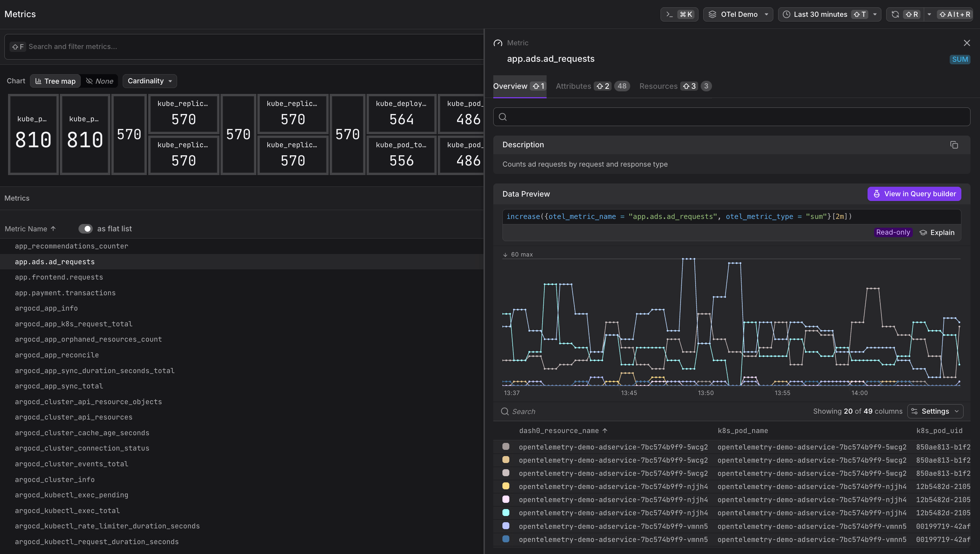Viewport: 980px width, 554px height.
Task: Click the gauge icon next to the Metric header
Action: pos(498,43)
